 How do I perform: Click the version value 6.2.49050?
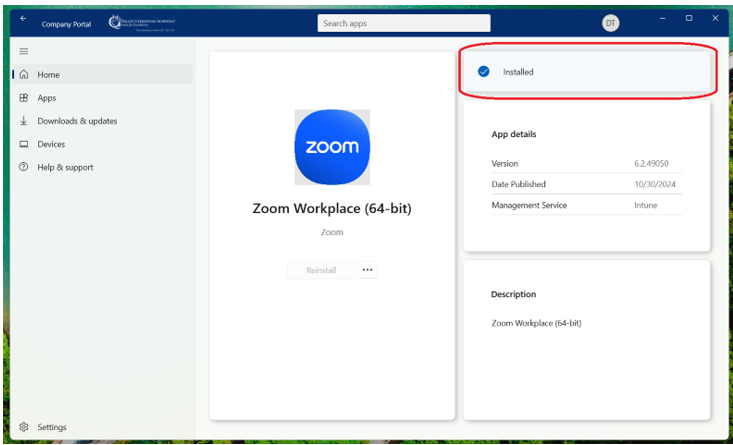651,164
